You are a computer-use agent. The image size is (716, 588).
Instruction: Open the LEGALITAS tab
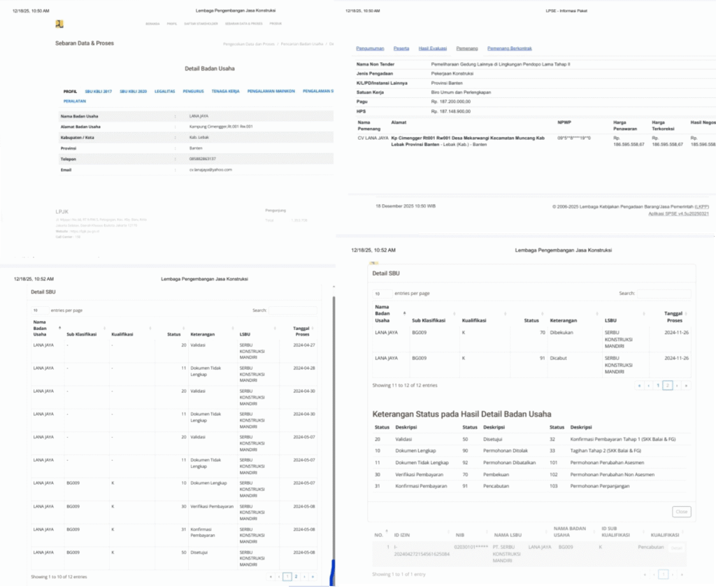coord(164,92)
